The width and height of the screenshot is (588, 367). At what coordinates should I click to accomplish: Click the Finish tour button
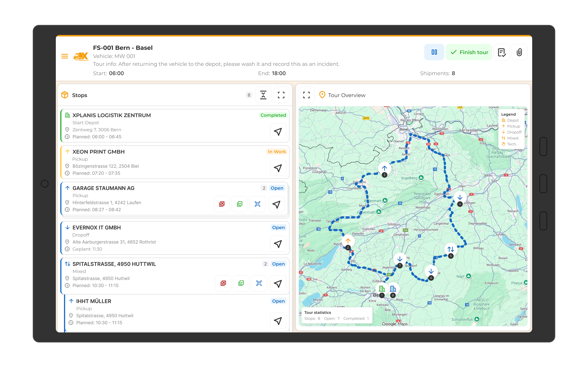(469, 52)
